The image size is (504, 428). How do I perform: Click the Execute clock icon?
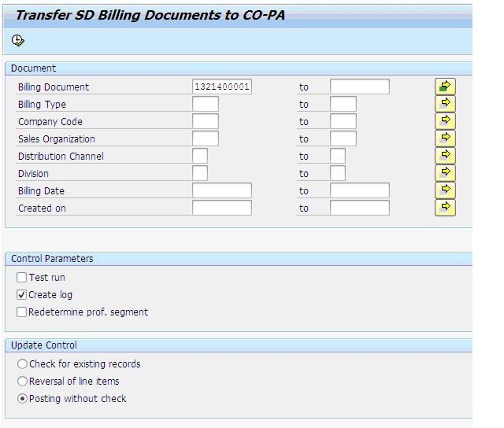[17, 40]
